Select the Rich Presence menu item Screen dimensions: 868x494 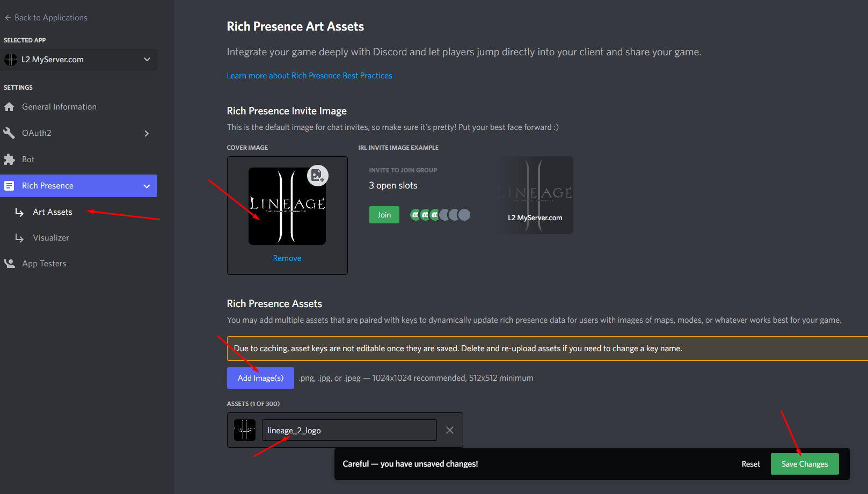[79, 186]
